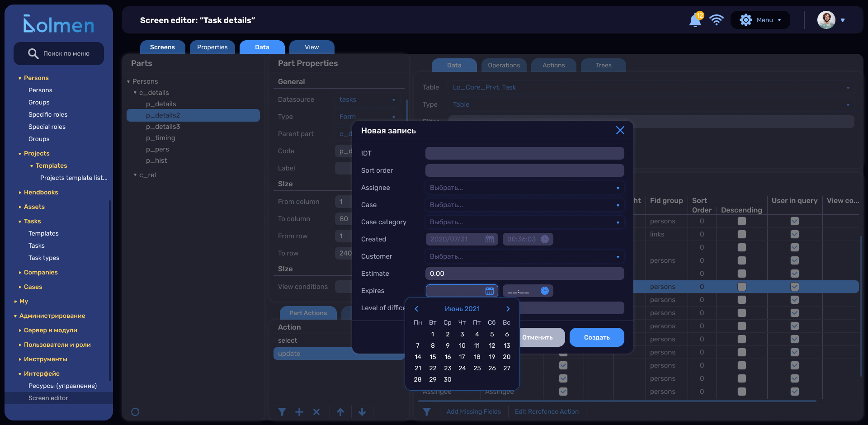The height and width of the screenshot is (425, 868).
Task: Toggle Descending checkbox in links row
Action: tap(742, 234)
